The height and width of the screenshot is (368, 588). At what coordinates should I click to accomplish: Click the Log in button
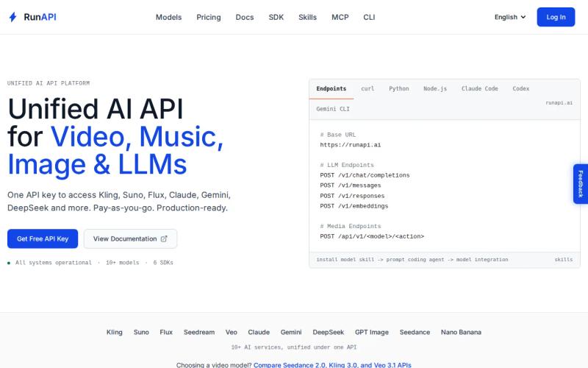point(556,17)
